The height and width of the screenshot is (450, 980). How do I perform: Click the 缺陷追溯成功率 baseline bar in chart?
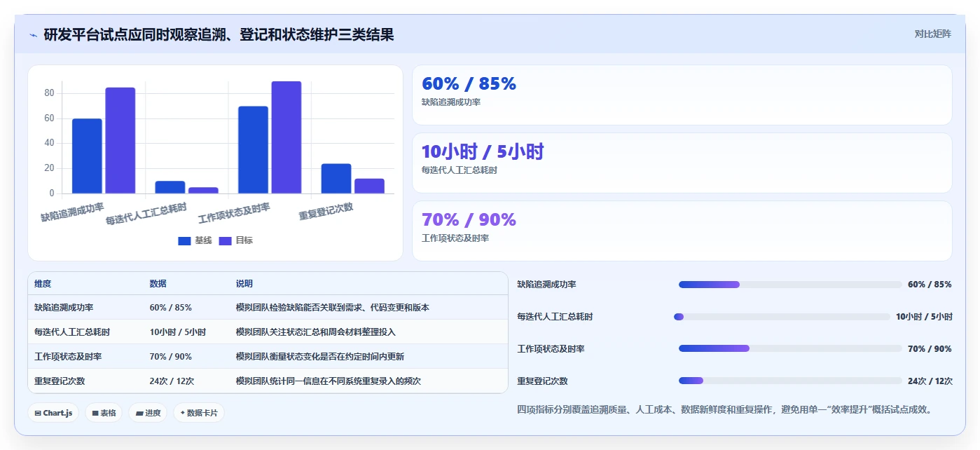click(87, 156)
